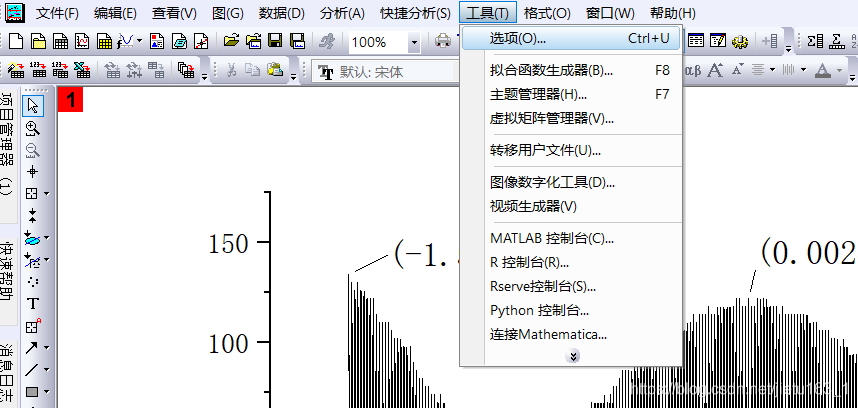Select the Zoom In magnifier tool
This screenshot has width=858, height=408.
tap(33, 128)
